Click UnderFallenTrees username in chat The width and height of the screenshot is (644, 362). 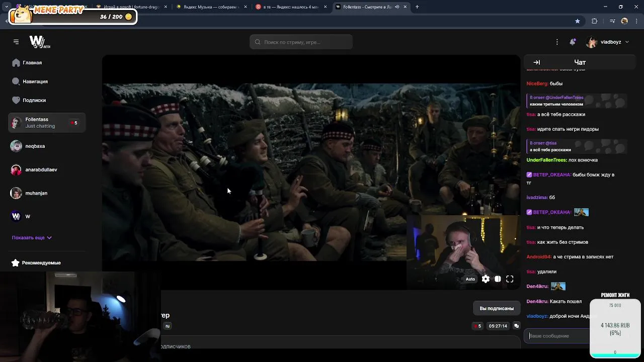coord(546,160)
